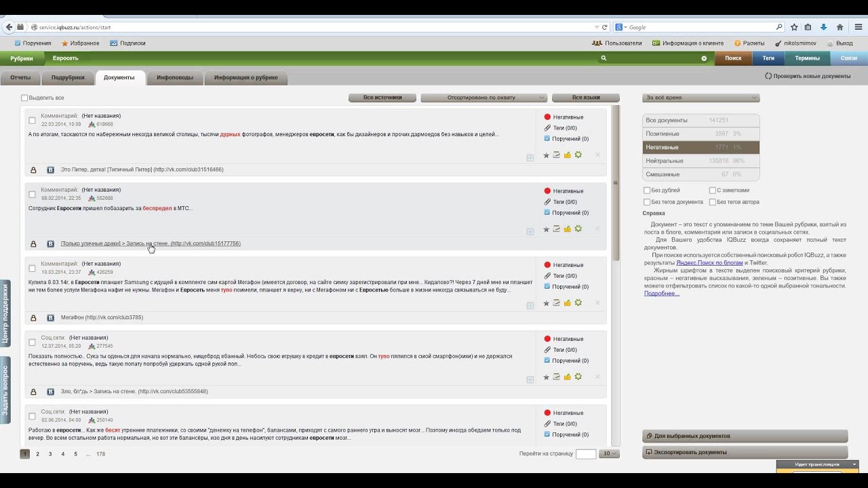Expand the 22.03.2014 comment text with the plus icon
This screenshot has width=868, height=488.
[x=530, y=158]
